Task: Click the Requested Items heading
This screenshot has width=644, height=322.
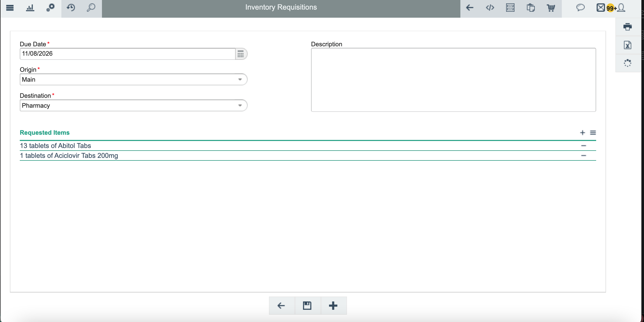Action: (45, 133)
